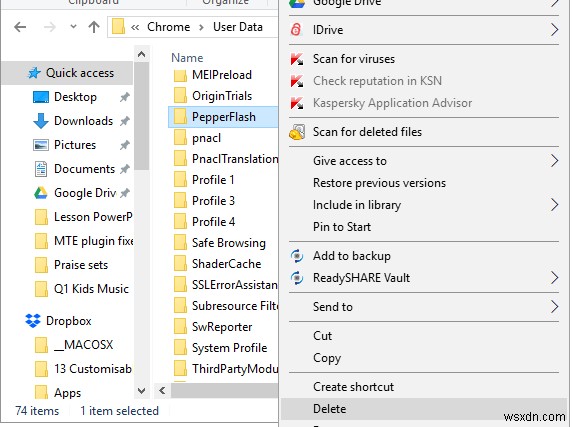Click the Documents icon in sidebar
Image resolution: width=577 pixels, height=427 pixels.
tap(41, 169)
